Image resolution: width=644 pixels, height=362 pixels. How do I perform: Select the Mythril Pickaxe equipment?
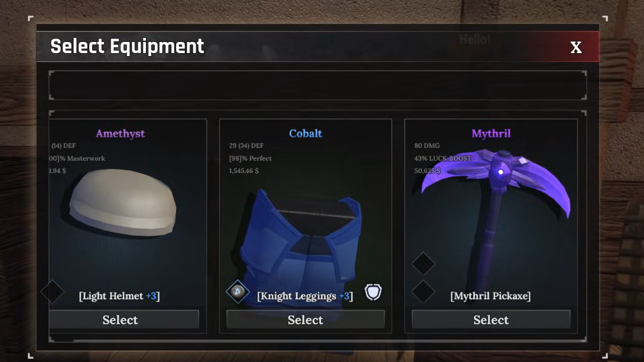click(x=491, y=319)
